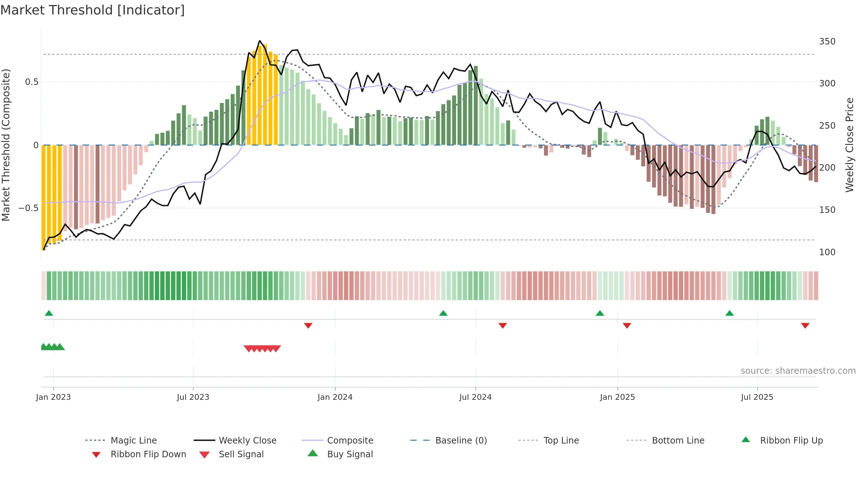Click the green flip-up triangle in Dec 2024
Viewport: 868px width, 488px height.
(x=600, y=313)
